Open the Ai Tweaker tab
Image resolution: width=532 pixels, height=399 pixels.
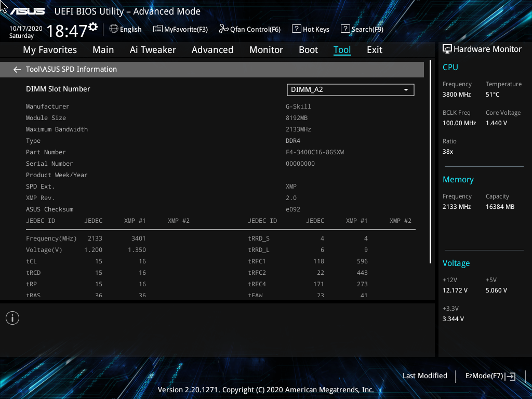[x=153, y=50]
